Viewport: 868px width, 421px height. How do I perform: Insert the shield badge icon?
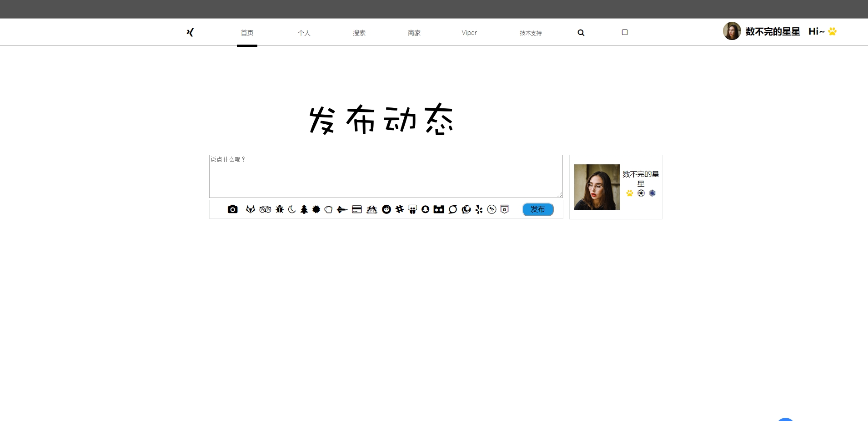coord(505,209)
